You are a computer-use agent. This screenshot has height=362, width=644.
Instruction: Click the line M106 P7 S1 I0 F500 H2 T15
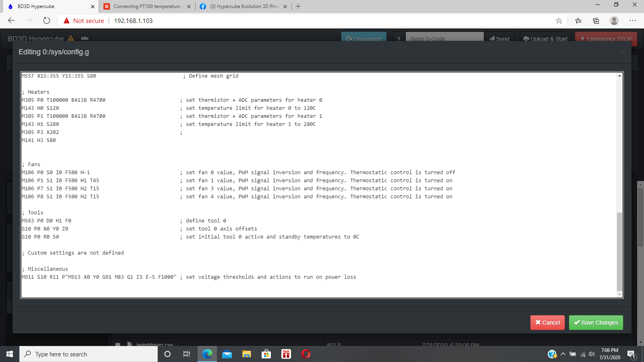pyautogui.click(x=60, y=188)
